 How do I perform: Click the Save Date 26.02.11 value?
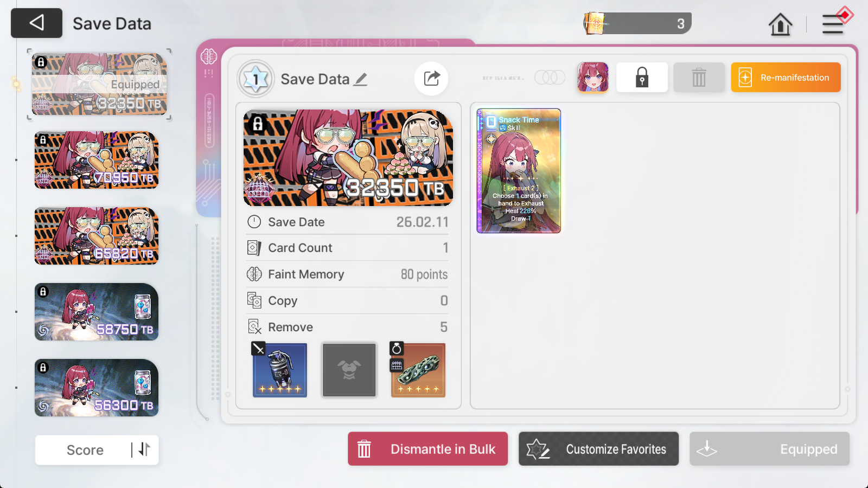click(x=422, y=222)
